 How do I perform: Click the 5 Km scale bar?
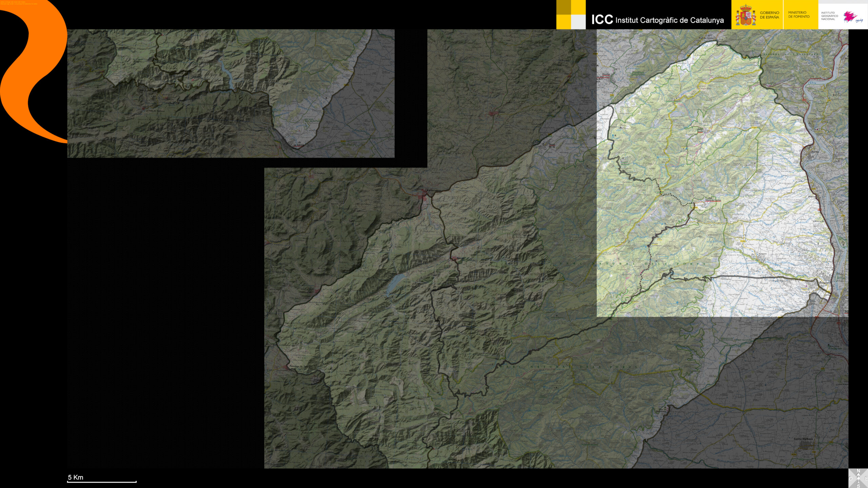[x=102, y=481]
